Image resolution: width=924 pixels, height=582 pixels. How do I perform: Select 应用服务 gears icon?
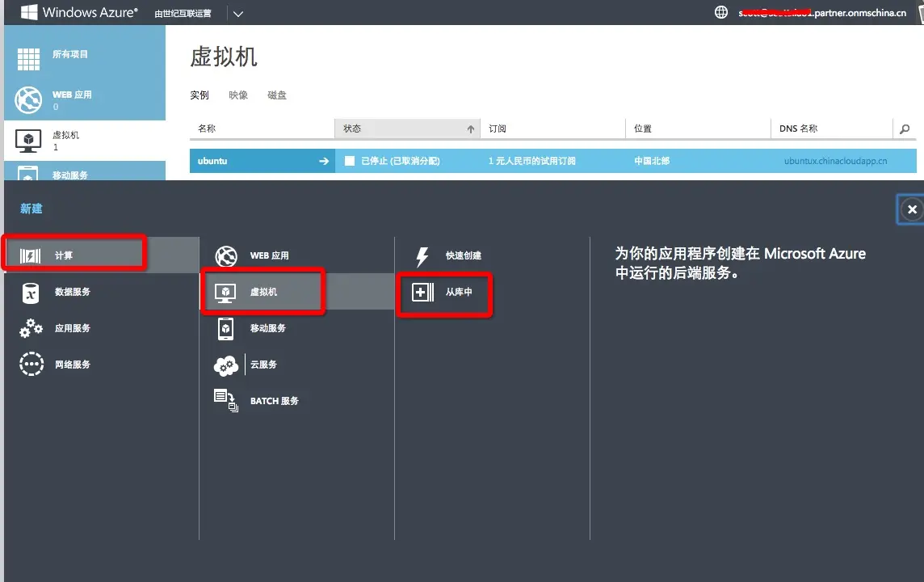coord(31,328)
